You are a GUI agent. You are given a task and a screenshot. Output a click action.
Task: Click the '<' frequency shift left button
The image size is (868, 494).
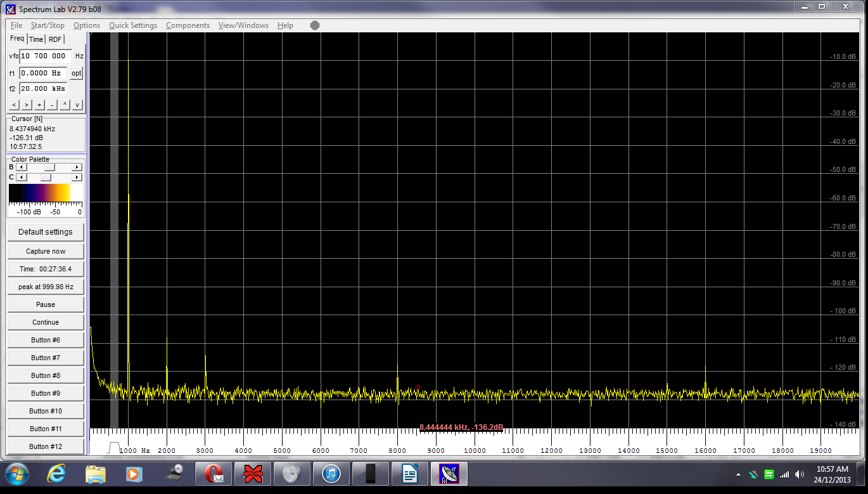pyautogui.click(x=15, y=105)
